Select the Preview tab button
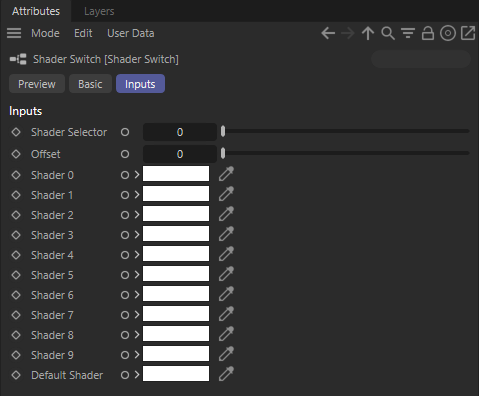 [37, 84]
